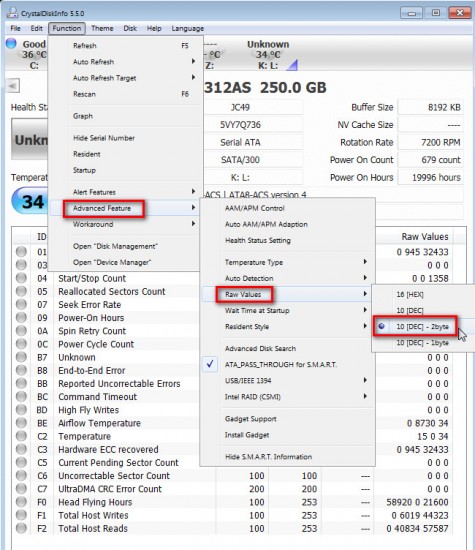Expand the Workaround submenu
The width and height of the screenshot is (475, 550).
[125, 224]
